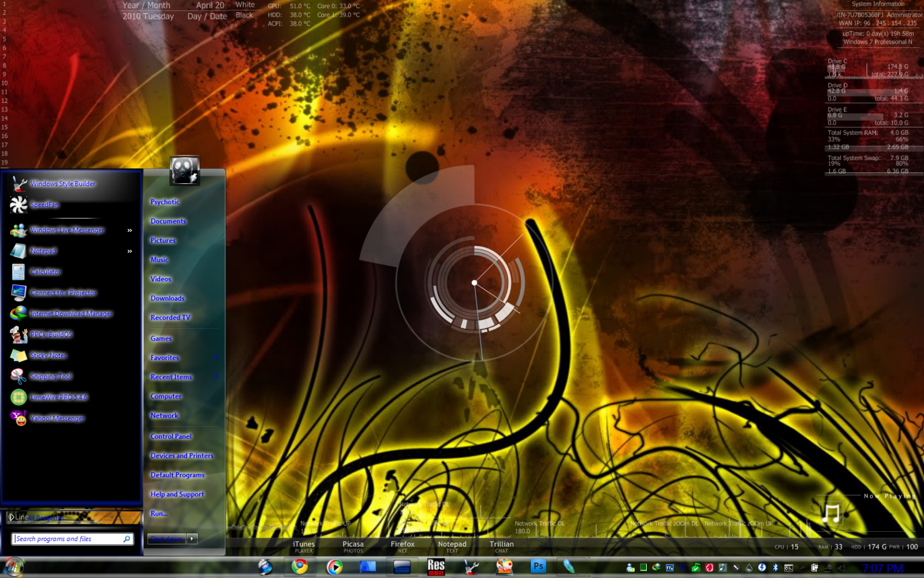Select Documents in the Start menu

pyautogui.click(x=168, y=221)
